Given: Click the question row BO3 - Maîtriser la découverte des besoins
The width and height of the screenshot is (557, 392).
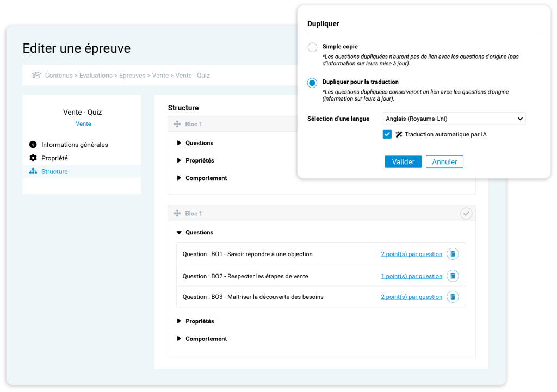Looking at the screenshot, I should [320, 297].
